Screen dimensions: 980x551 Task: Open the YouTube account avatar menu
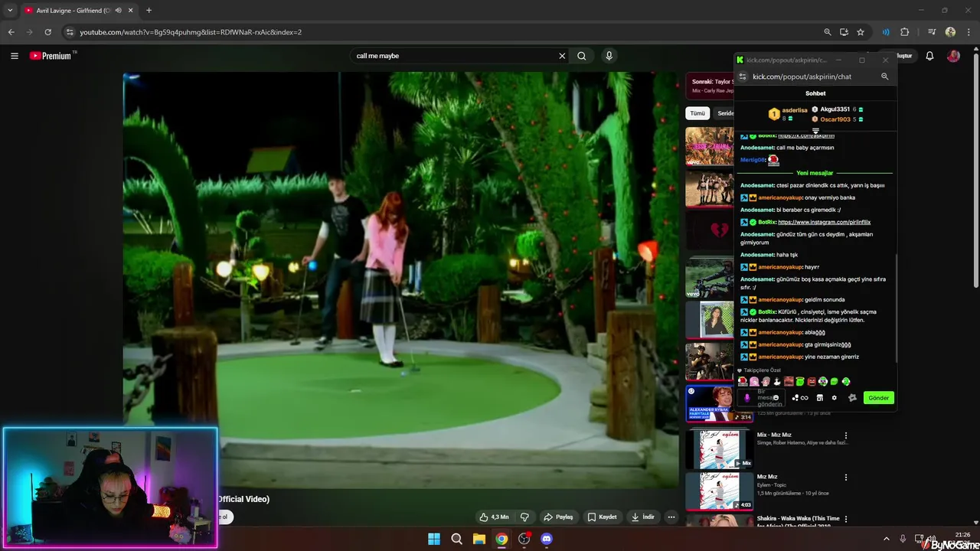(953, 56)
